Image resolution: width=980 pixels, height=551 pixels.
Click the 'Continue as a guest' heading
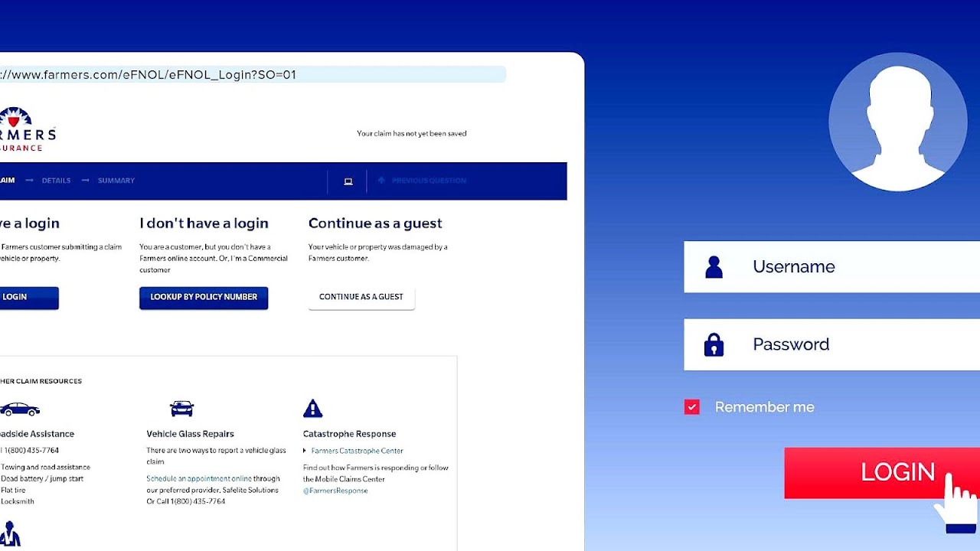[x=375, y=223]
